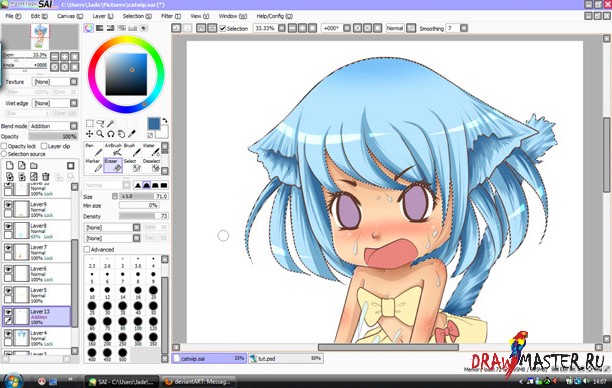Zoom out using navigator minus button
This screenshot has height=388, width=612.
coord(55,57)
